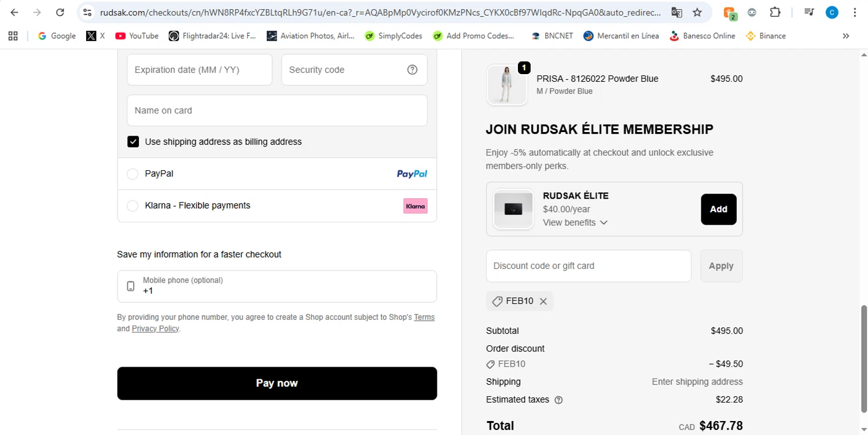Click the − $49.50 discount amount
This screenshot has height=435, width=868.
(x=726, y=364)
